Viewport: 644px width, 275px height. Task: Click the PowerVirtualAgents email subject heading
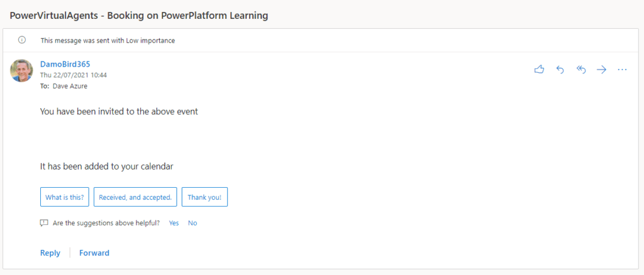pyautogui.click(x=139, y=16)
